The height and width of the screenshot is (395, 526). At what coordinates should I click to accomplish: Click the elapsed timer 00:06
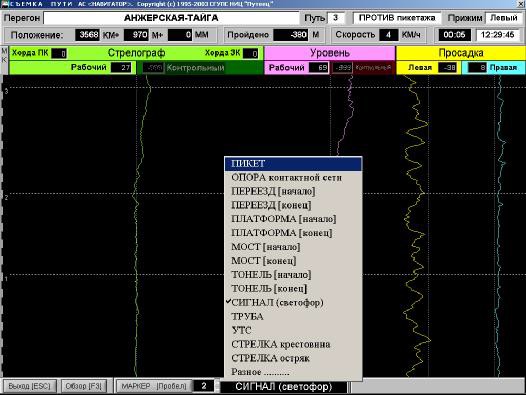click(x=454, y=35)
